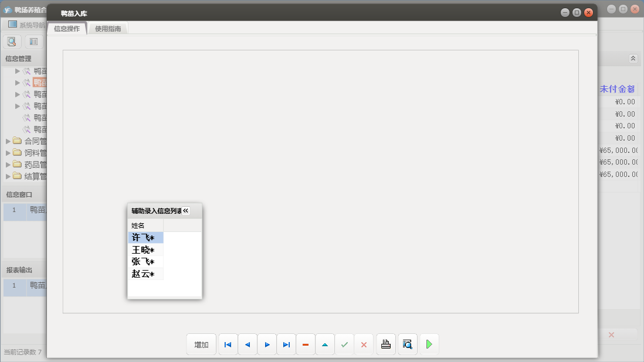
Task: Go to next record arrow
Action: click(x=267, y=344)
